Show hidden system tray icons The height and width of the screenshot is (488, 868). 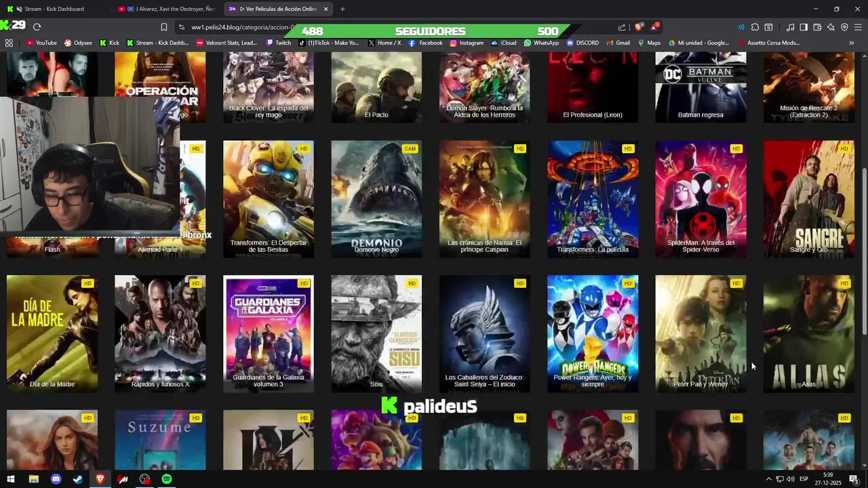pyautogui.click(x=768, y=479)
